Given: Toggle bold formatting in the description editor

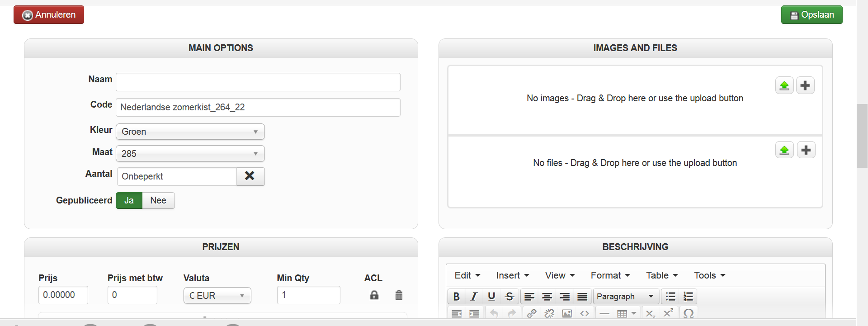Looking at the screenshot, I should pos(457,297).
